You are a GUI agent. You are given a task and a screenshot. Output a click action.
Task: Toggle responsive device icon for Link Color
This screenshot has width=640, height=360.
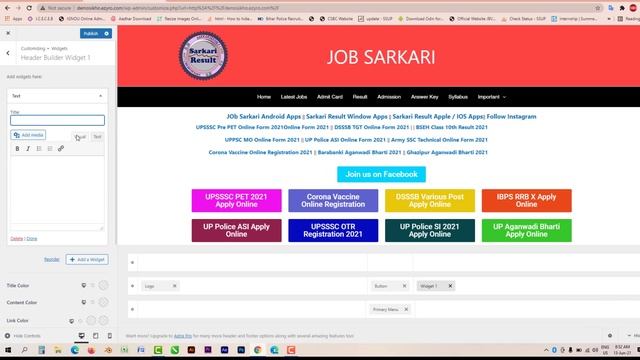(72, 321)
